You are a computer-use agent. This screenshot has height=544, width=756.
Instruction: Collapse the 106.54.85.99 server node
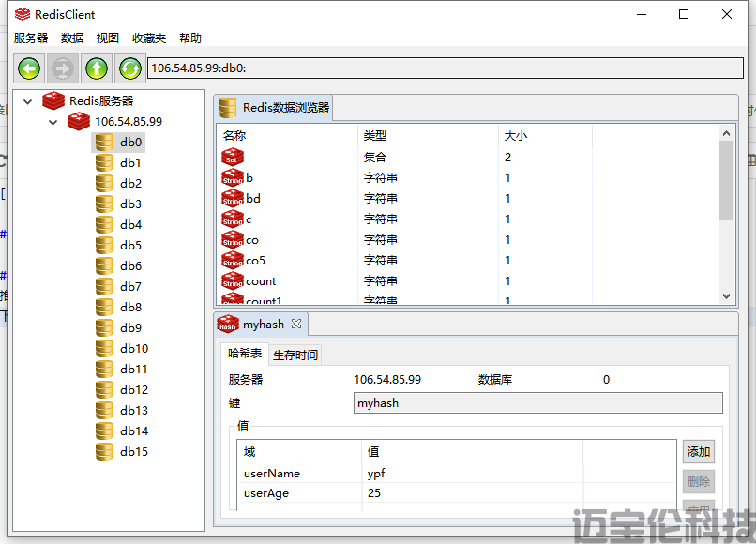click(53, 123)
